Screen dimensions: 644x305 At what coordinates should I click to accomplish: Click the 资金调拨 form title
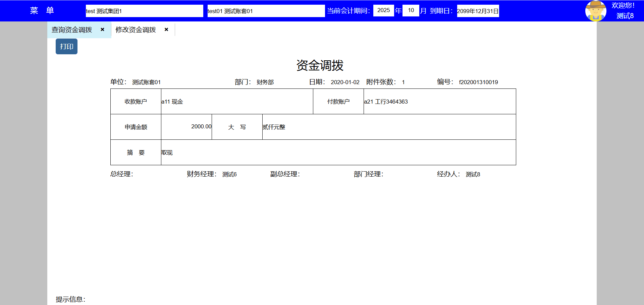point(320,65)
